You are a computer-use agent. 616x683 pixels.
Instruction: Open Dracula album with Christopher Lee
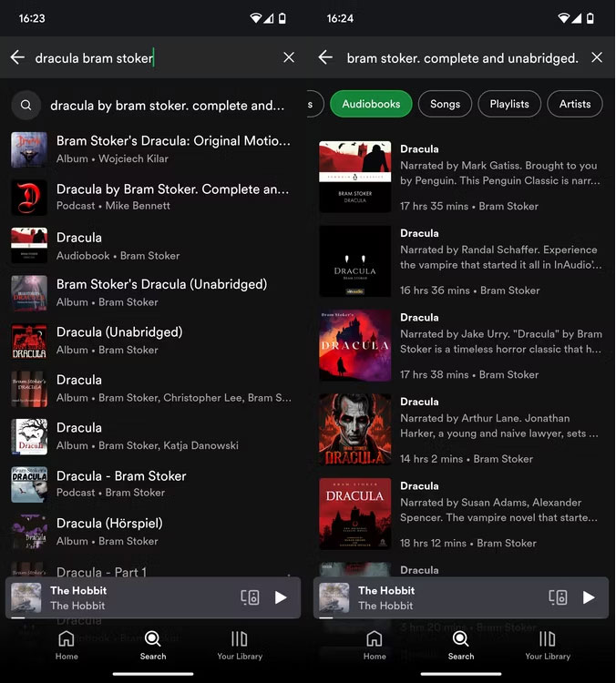(151, 389)
